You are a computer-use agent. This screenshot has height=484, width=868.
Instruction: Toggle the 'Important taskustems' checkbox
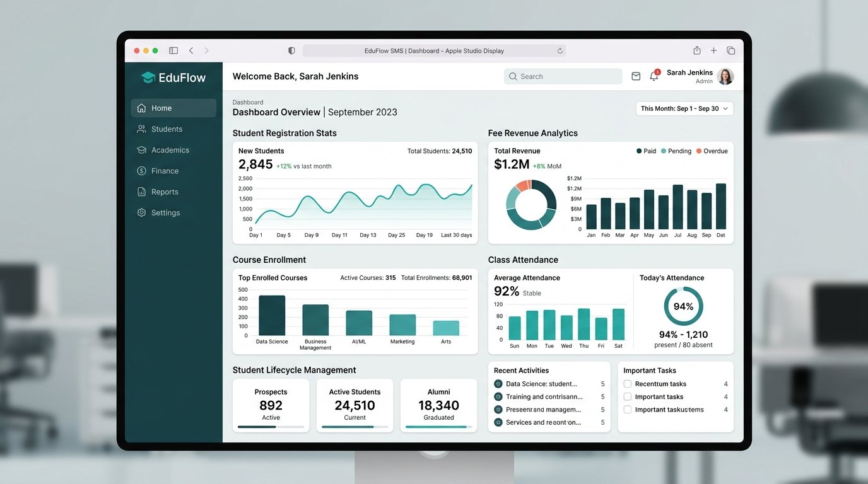[x=627, y=410]
